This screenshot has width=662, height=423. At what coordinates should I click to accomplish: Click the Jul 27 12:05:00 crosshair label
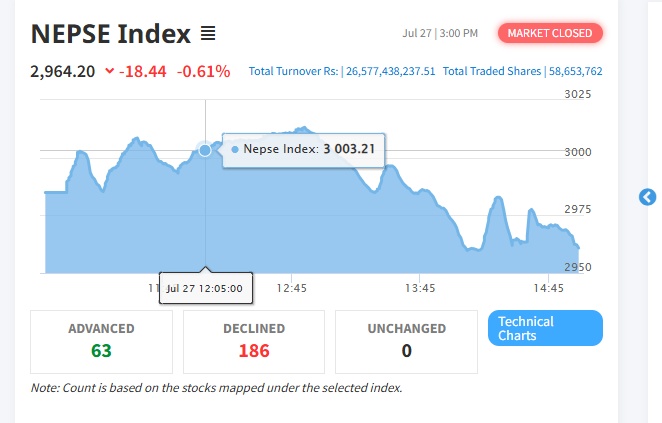click(x=206, y=288)
